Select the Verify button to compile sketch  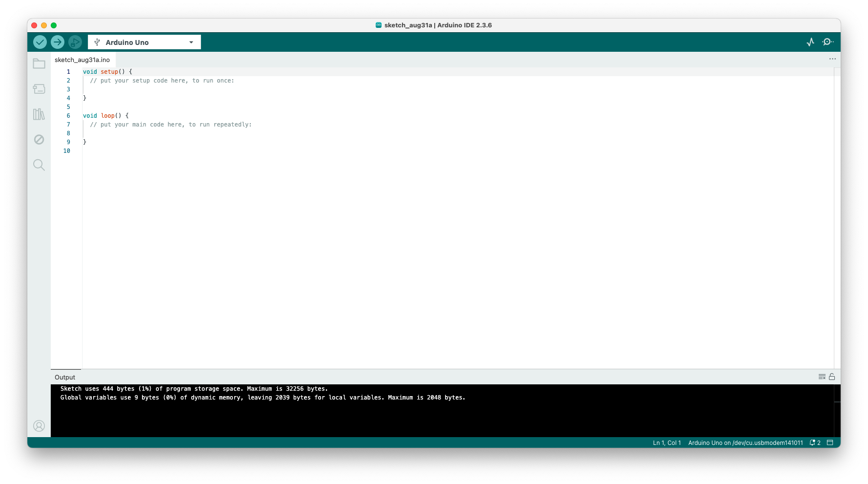pyautogui.click(x=40, y=42)
